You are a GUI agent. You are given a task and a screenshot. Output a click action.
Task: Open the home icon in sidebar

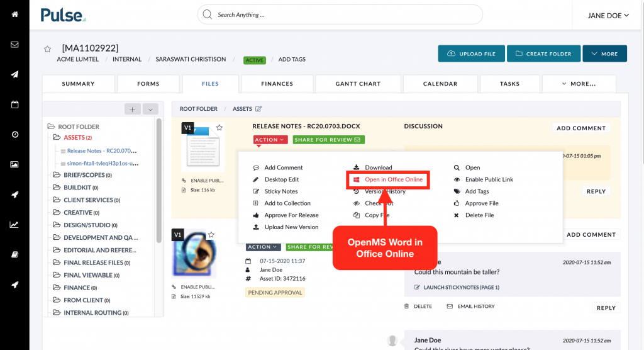(x=15, y=14)
